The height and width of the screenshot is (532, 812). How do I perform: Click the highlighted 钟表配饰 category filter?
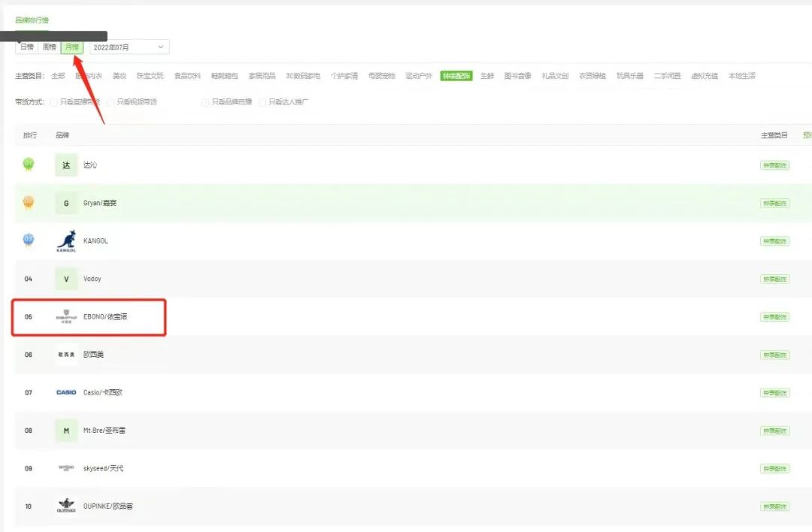tap(456, 76)
